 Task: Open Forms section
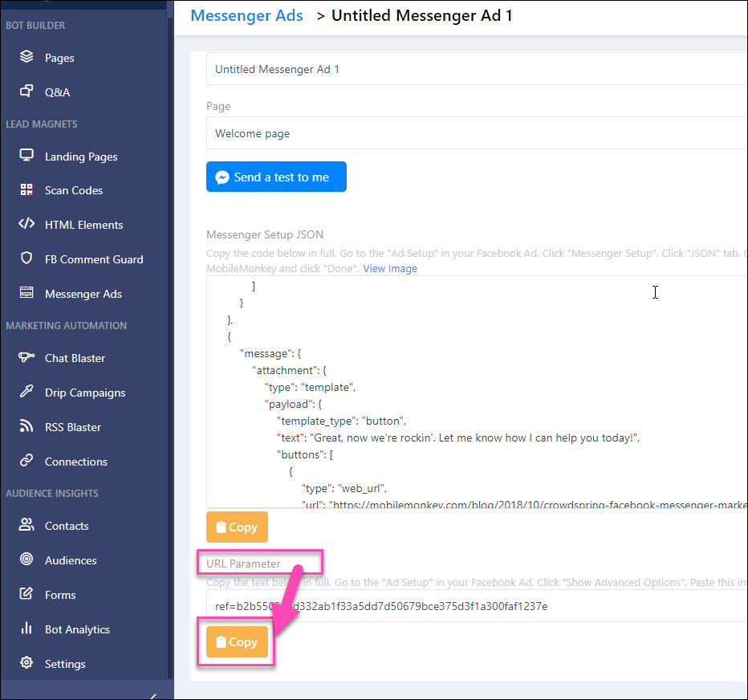(60, 595)
